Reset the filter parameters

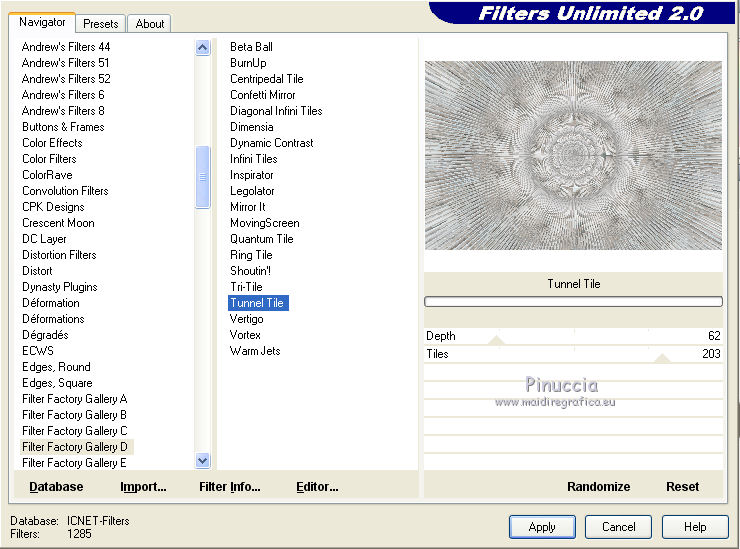[682, 487]
